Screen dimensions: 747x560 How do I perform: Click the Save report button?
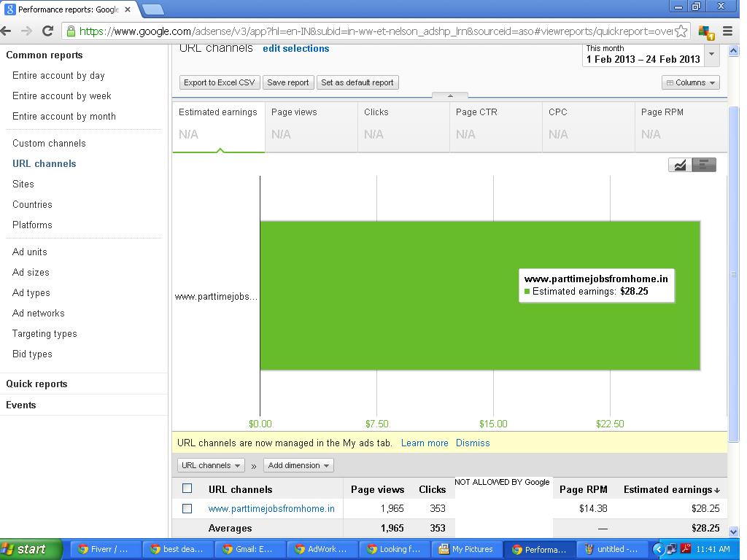288,83
